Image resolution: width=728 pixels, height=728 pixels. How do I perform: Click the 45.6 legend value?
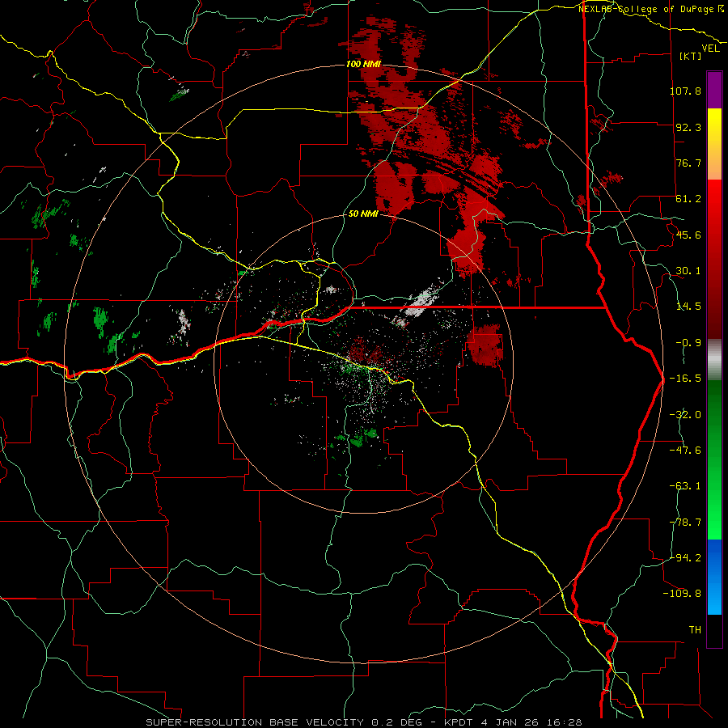688,235
